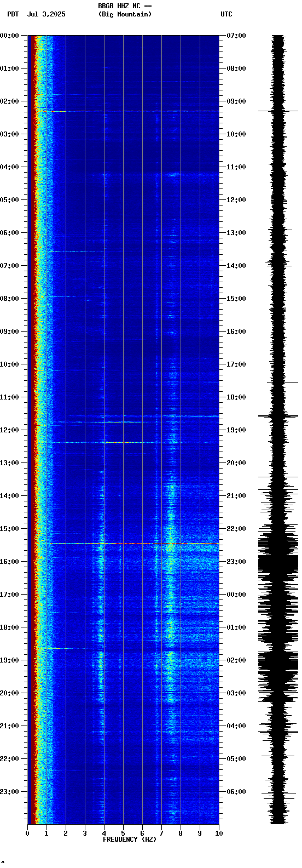Screen dimensions: 302x868
Task: Click the UTC time label '07:00'
Action: pyautogui.click(x=236, y=36)
